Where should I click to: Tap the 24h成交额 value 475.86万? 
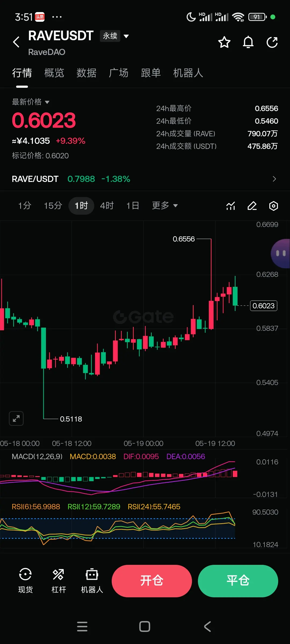tap(263, 146)
